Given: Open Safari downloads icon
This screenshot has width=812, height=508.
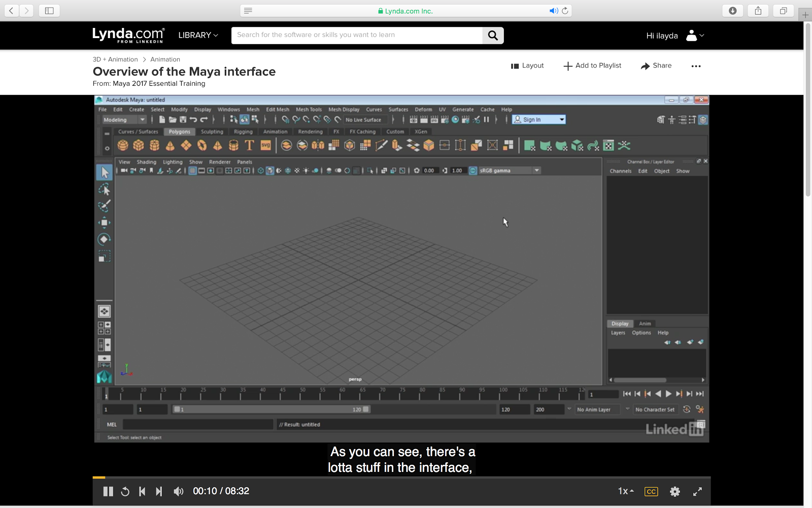Looking at the screenshot, I should pyautogui.click(x=733, y=11).
